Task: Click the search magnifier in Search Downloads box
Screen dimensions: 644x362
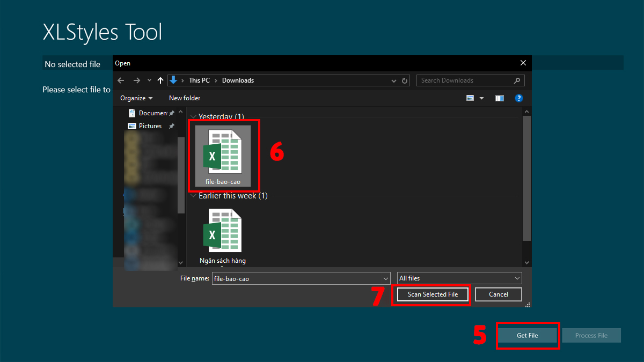Action: pos(516,80)
